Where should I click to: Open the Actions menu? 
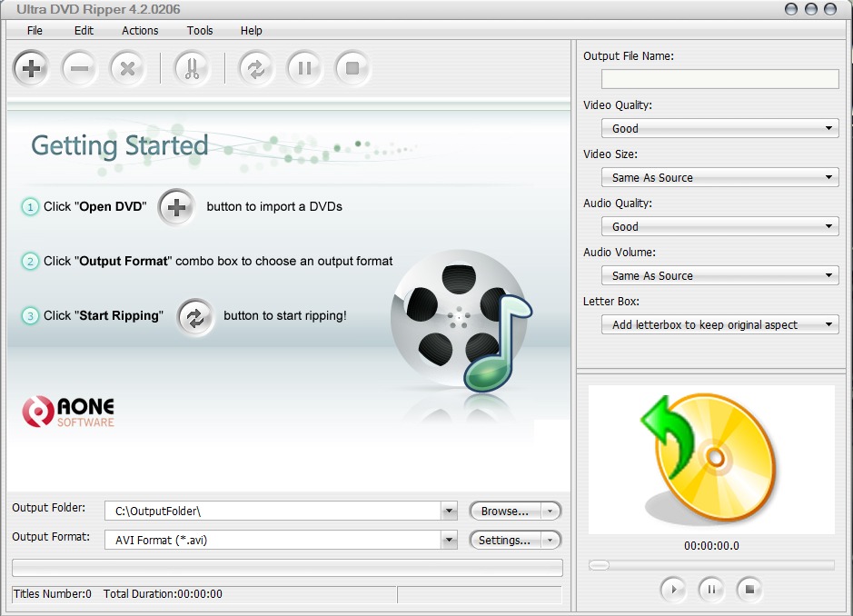click(x=140, y=31)
